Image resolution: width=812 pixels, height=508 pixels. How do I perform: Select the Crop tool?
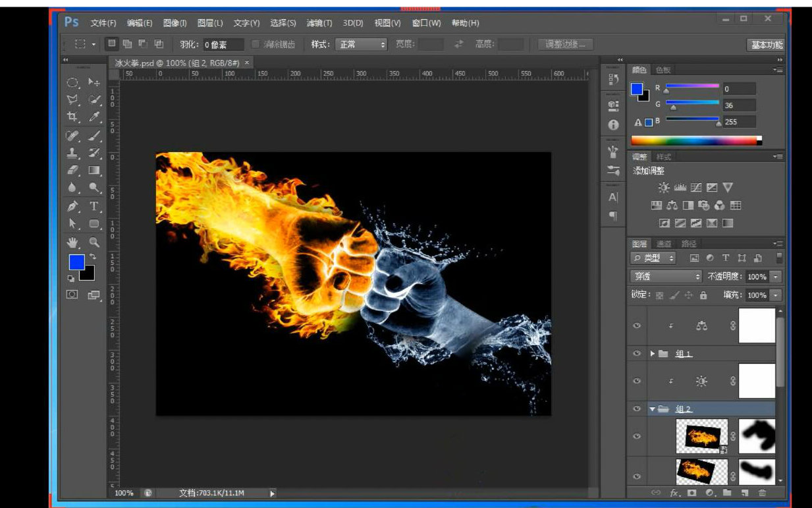click(x=72, y=117)
